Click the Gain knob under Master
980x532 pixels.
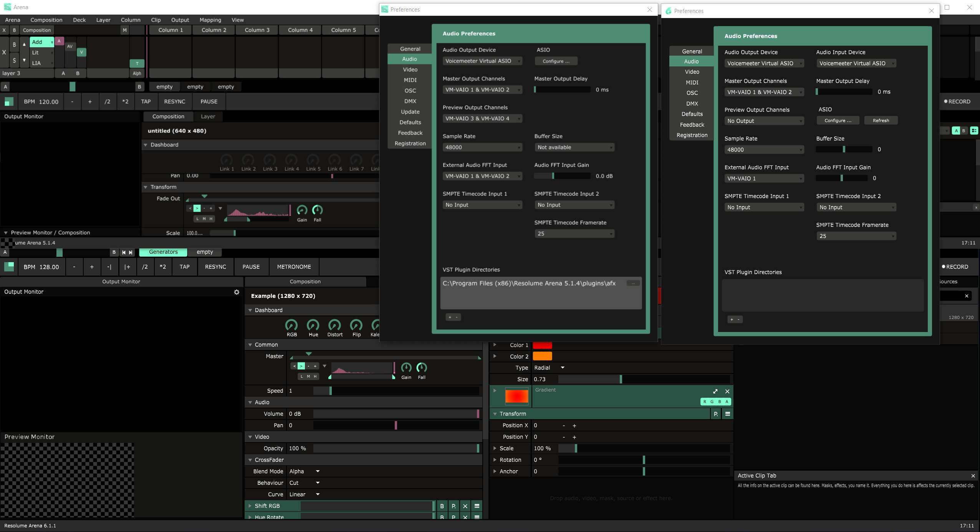point(406,368)
